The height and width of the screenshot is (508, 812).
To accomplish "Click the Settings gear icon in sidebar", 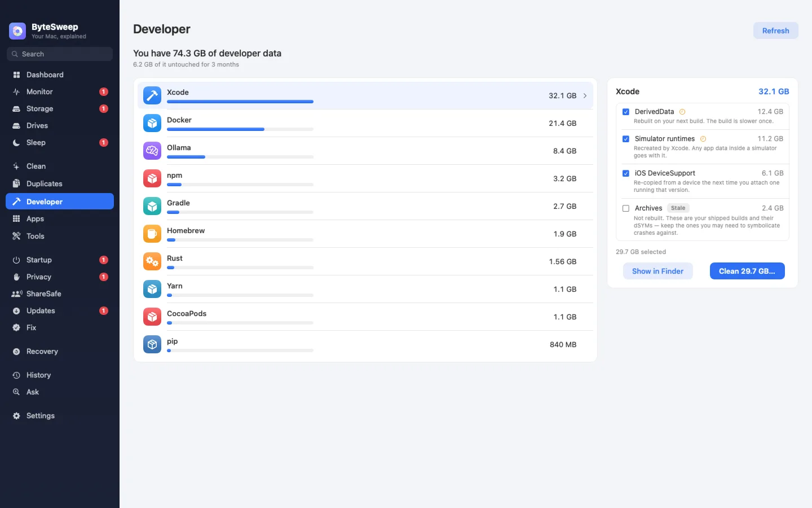I will coord(16,415).
